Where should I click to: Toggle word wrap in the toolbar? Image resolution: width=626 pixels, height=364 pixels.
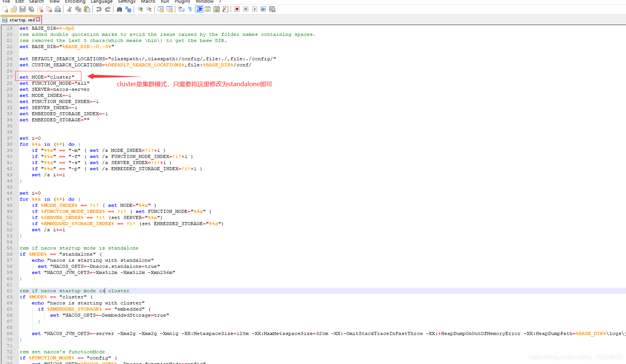coord(181,9)
